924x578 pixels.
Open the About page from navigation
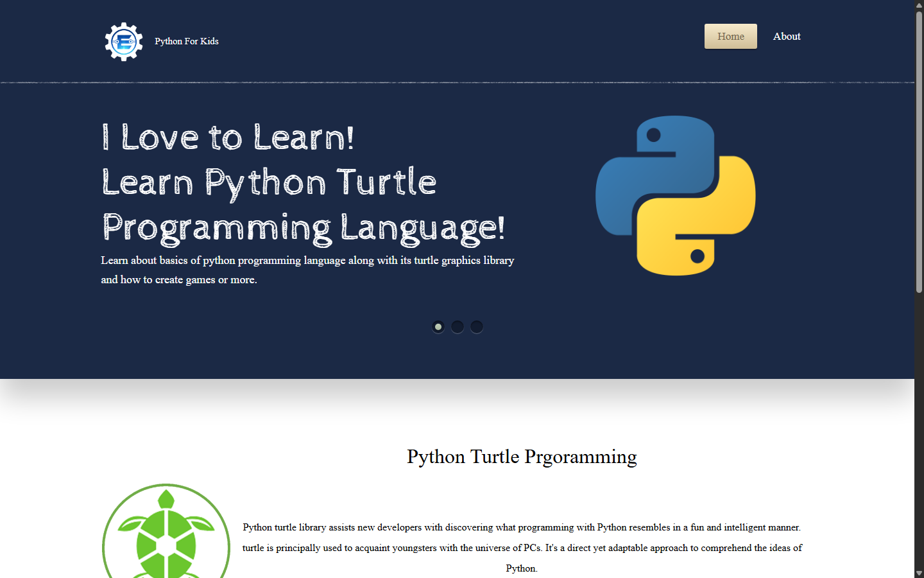[787, 37]
